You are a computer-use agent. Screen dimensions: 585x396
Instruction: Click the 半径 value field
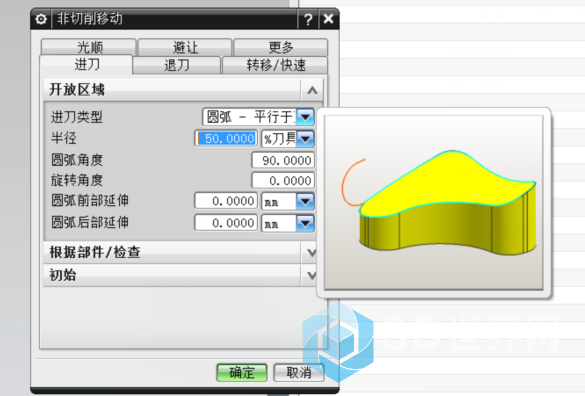226,138
